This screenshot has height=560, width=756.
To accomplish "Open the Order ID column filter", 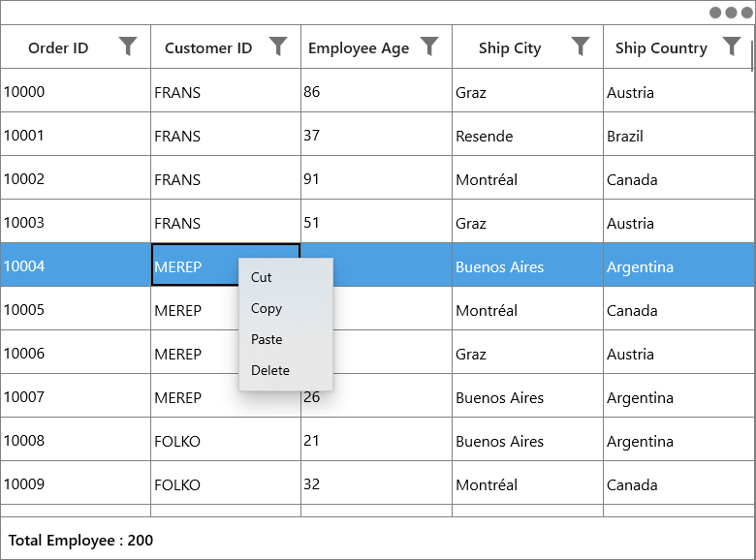I will 128,47.
